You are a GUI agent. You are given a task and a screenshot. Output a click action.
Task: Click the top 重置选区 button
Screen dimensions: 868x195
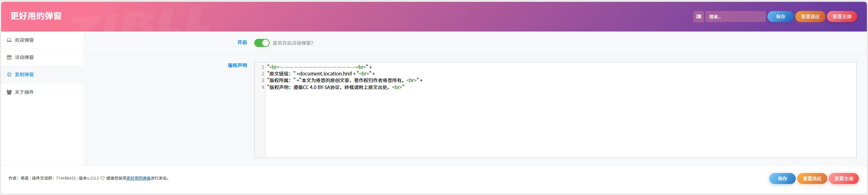[x=810, y=16]
